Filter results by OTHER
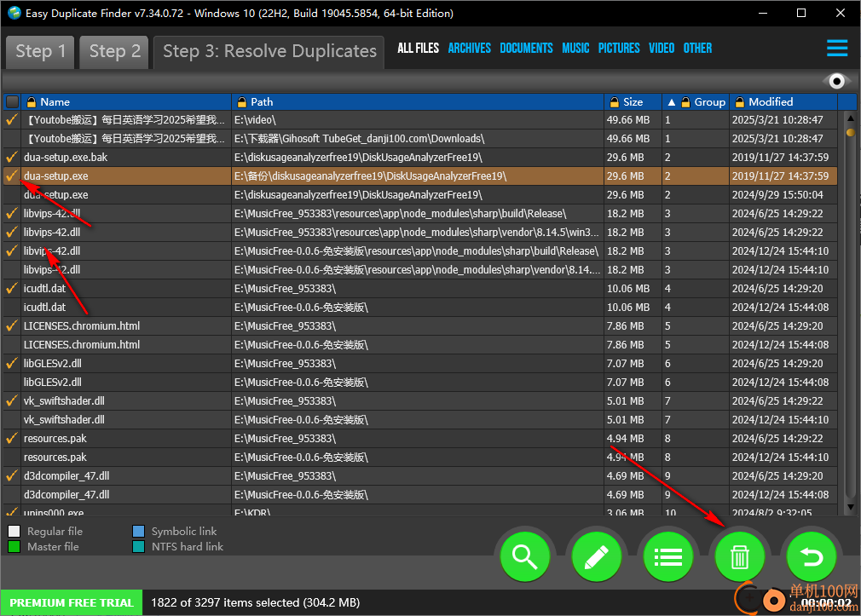The width and height of the screenshot is (861, 616). click(x=697, y=49)
